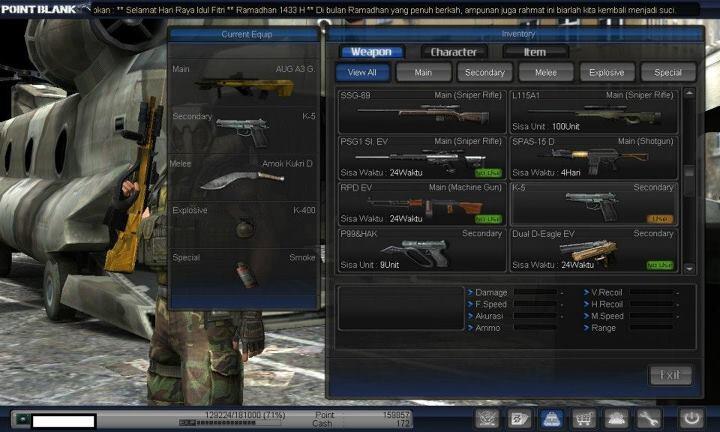Open the mission card icon in bottom bar

[x=519, y=419]
